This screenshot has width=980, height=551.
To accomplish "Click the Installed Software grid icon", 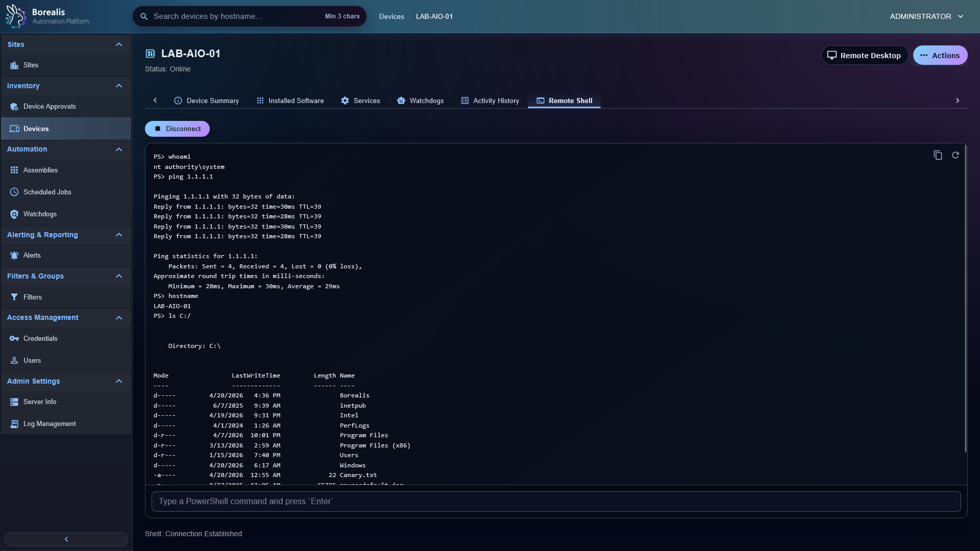I will pos(260,101).
